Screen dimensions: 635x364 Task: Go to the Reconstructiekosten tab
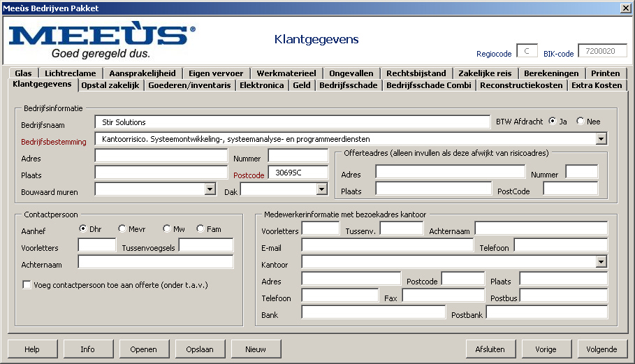521,85
